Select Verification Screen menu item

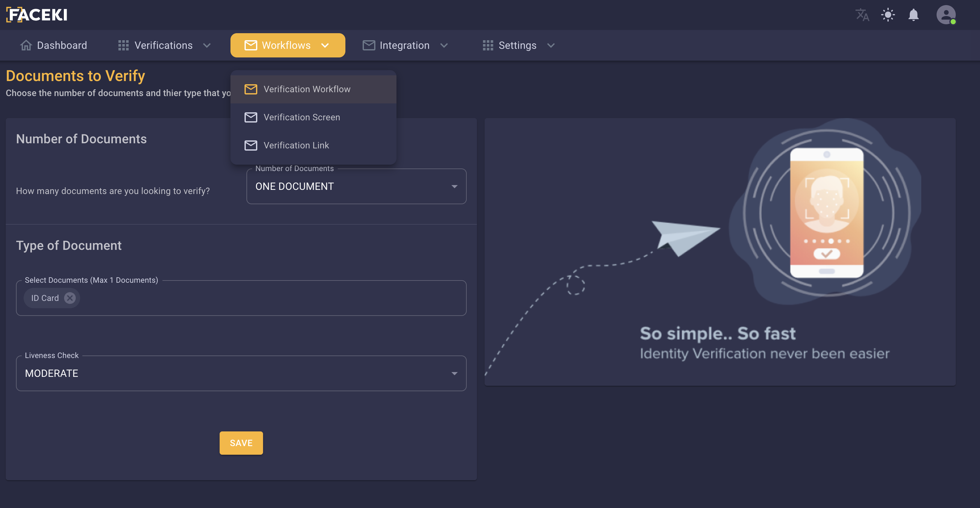click(302, 117)
